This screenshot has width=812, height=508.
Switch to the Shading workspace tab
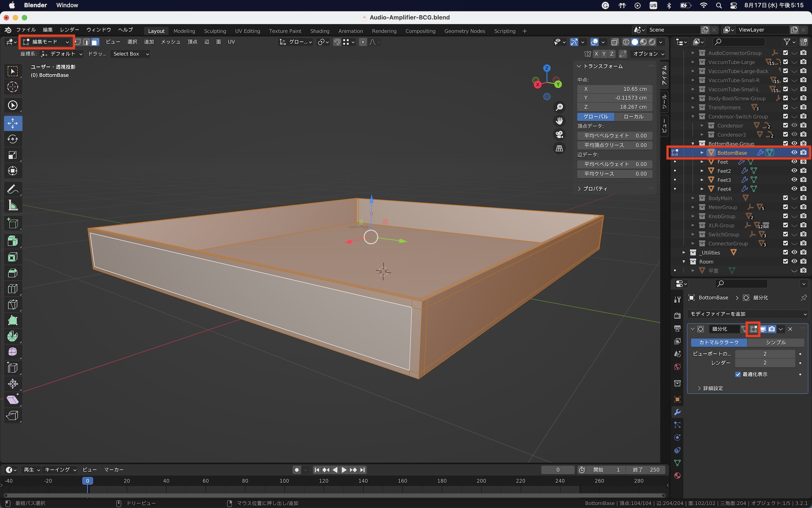[x=320, y=31]
